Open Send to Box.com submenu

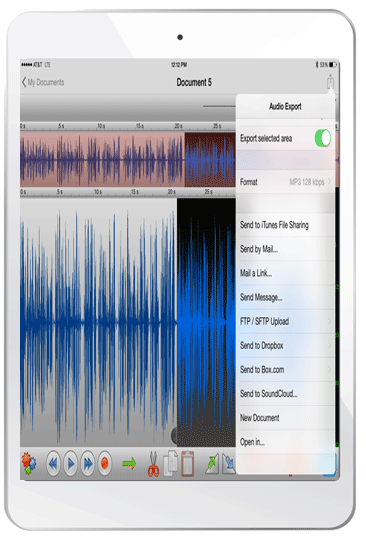285,370
